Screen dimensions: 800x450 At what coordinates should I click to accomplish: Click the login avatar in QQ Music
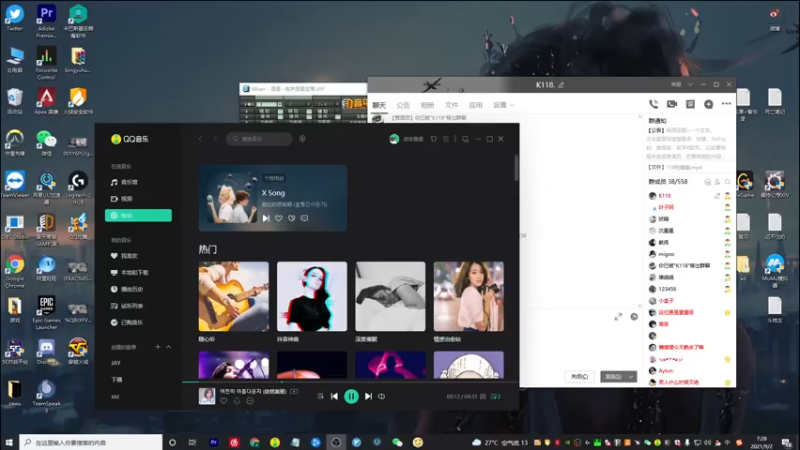click(x=394, y=139)
